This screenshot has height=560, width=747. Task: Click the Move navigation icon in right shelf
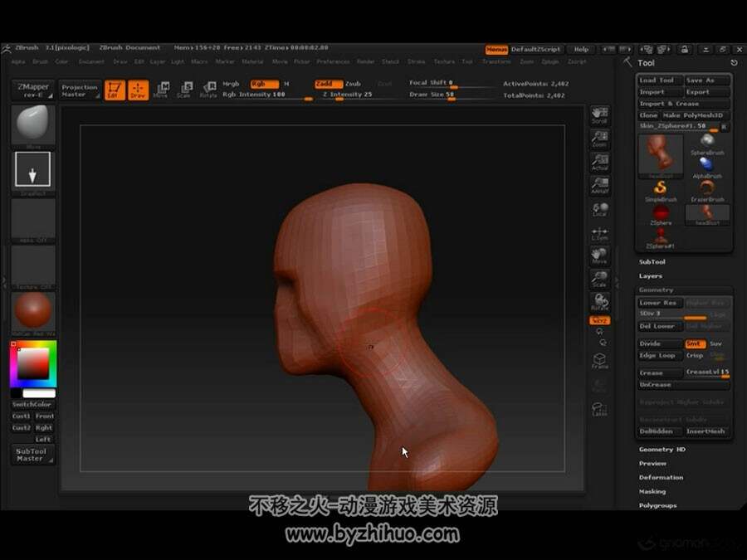(x=600, y=256)
